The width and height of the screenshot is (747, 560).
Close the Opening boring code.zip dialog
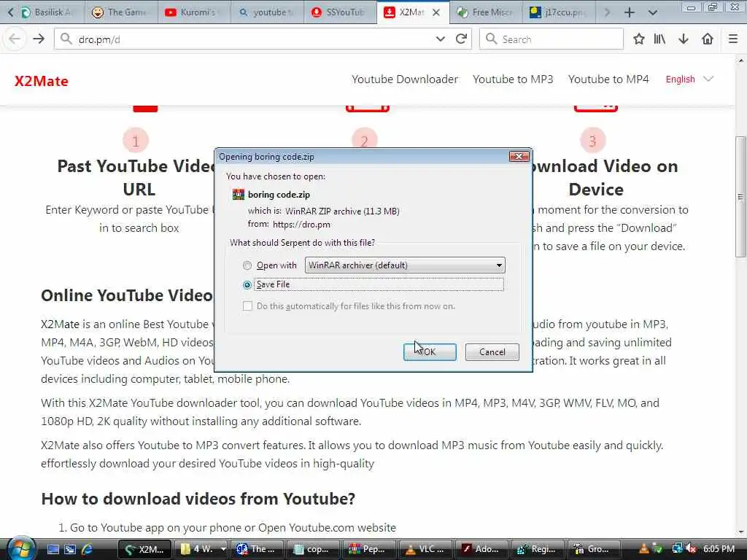click(x=519, y=156)
